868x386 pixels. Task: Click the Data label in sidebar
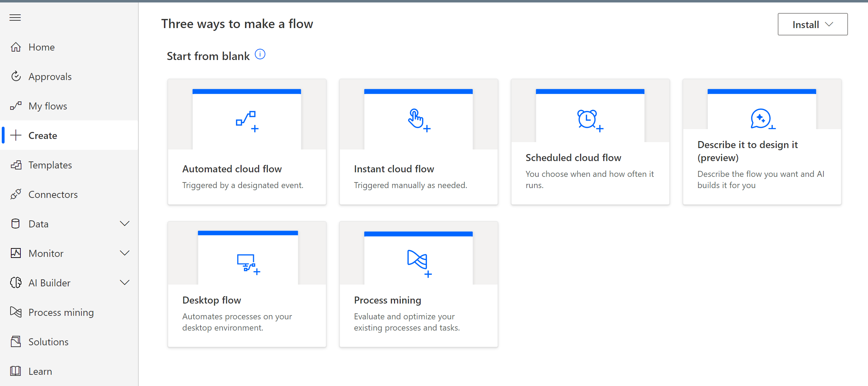point(39,224)
